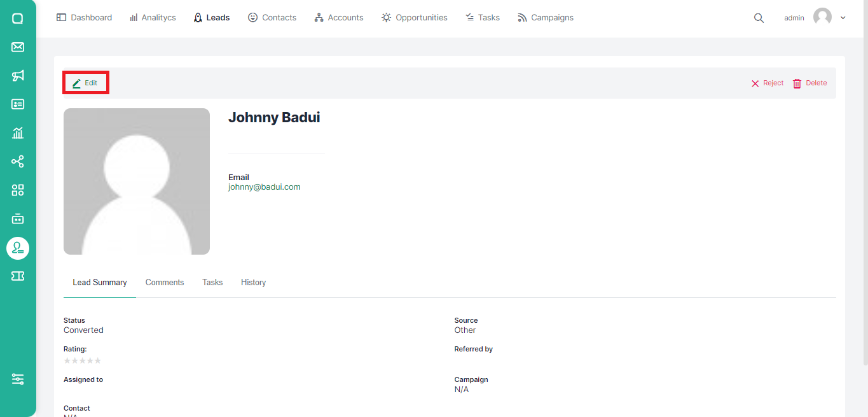This screenshot has height=417, width=868.
Task: Click the lead profile picture placeholder
Action: [x=137, y=181]
